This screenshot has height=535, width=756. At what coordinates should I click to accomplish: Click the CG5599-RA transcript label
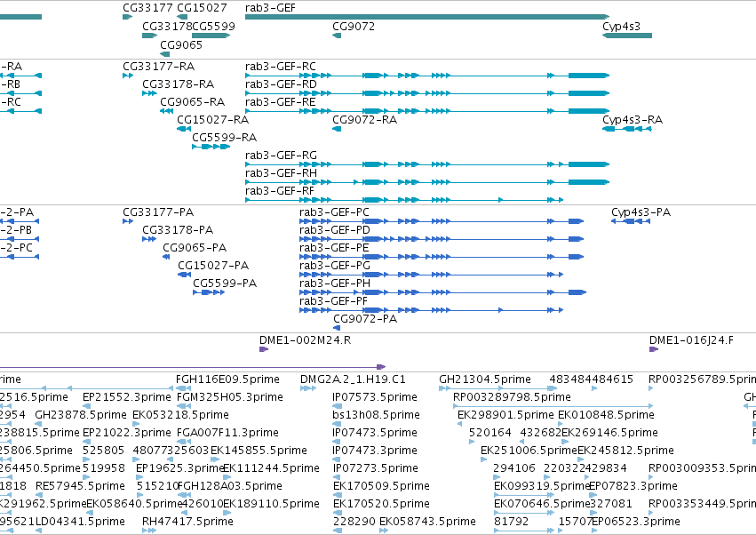[224, 138]
